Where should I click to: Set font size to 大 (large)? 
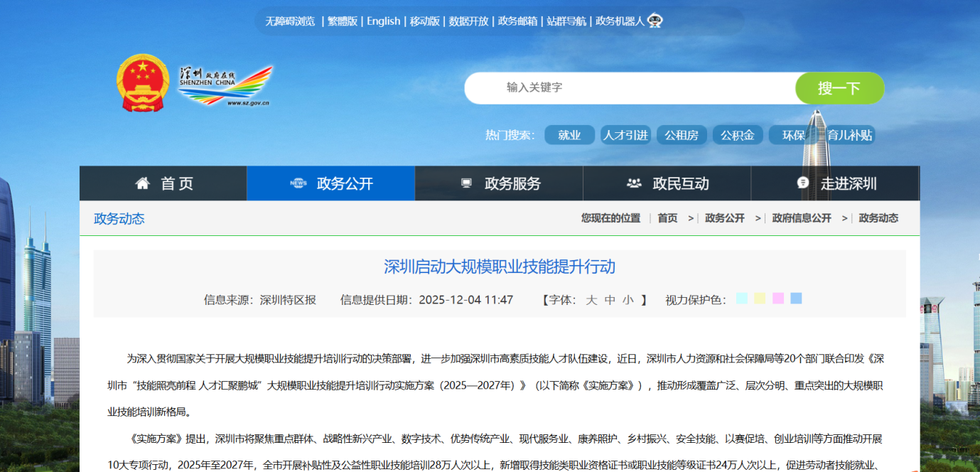(x=591, y=300)
